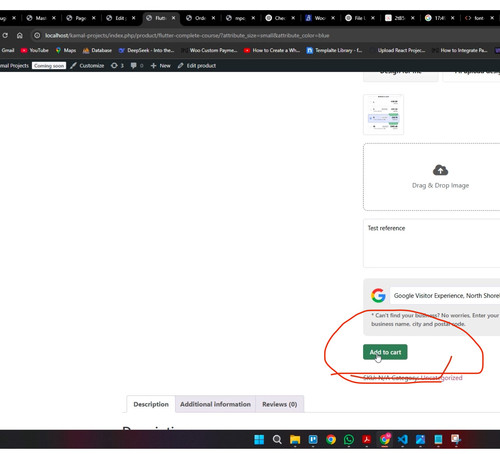Click into the Test reference text area

click(x=432, y=243)
